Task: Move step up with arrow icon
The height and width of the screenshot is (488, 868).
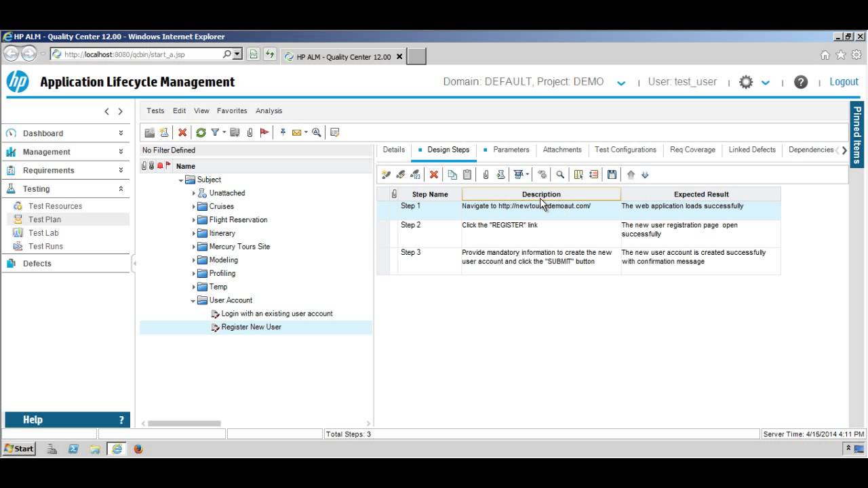Action: point(631,175)
